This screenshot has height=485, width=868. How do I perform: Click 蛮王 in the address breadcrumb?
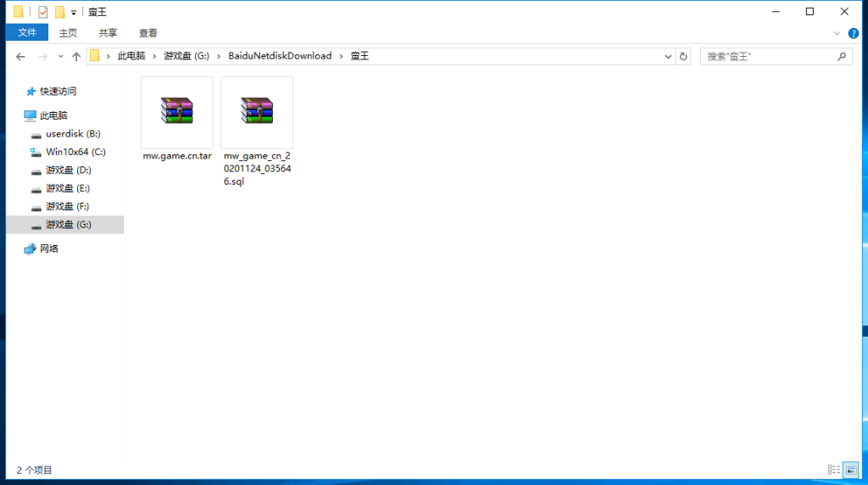359,56
